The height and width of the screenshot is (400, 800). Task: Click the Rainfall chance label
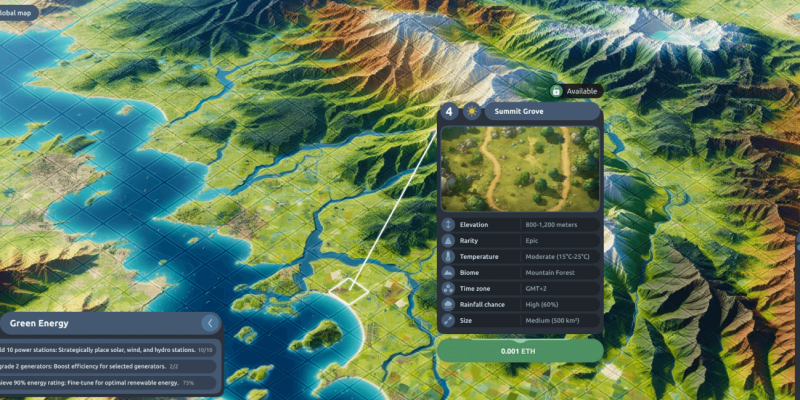pyautogui.click(x=482, y=305)
